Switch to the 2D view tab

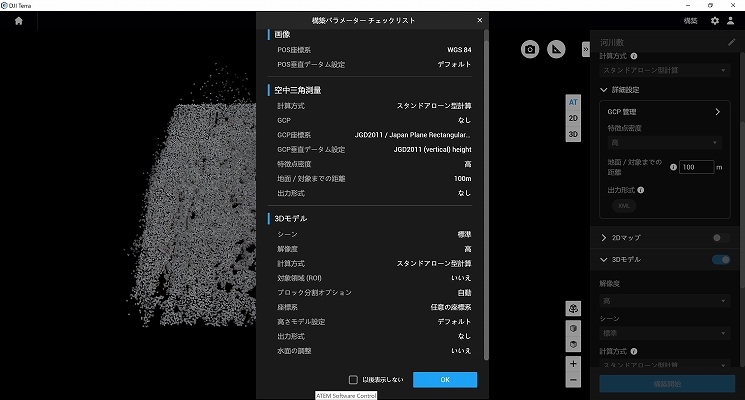point(573,118)
